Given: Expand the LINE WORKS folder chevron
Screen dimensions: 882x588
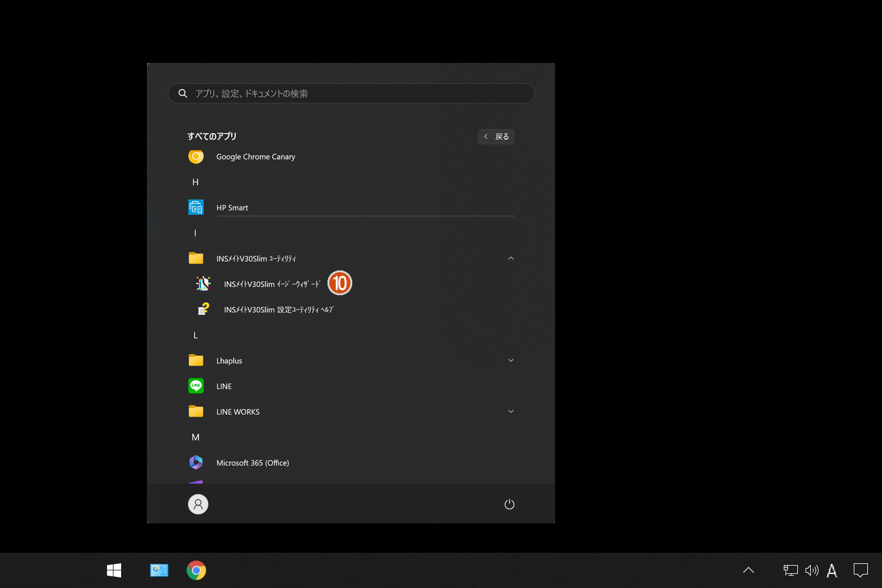Looking at the screenshot, I should pos(511,412).
